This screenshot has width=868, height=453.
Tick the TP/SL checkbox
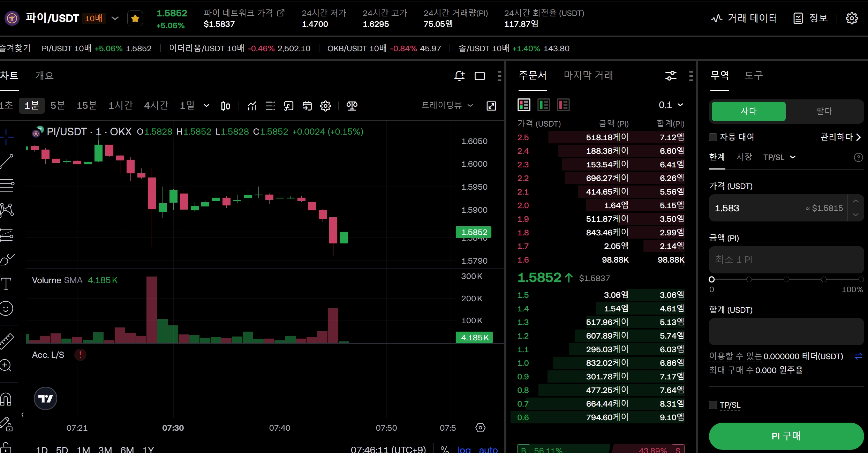(713, 405)
